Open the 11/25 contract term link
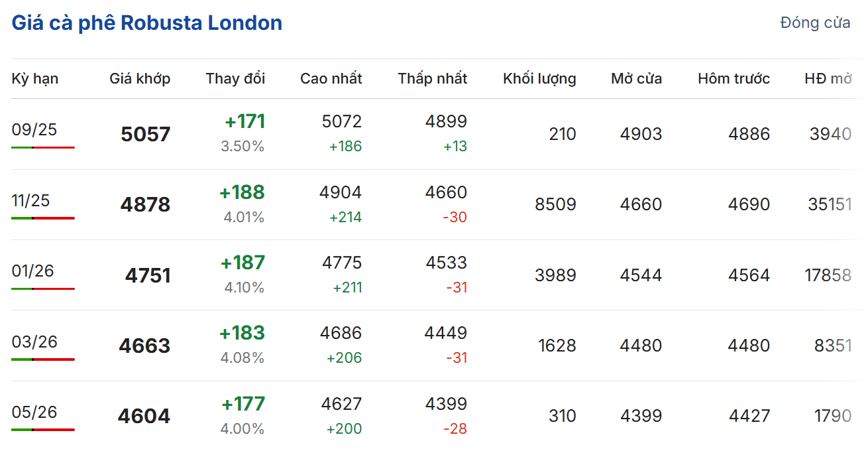The width and height of the screenshot is (868, 451). (30, 200)
